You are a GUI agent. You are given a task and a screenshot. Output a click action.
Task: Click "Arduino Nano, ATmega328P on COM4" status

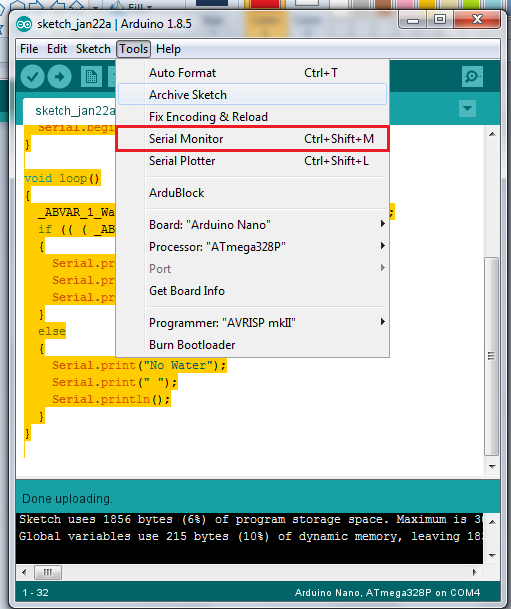click(388, 593)
